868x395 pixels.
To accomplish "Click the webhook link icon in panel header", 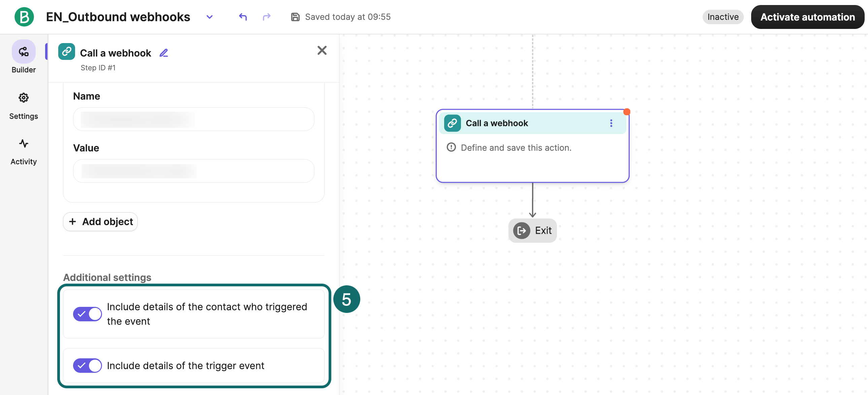I will click(67, 51).
